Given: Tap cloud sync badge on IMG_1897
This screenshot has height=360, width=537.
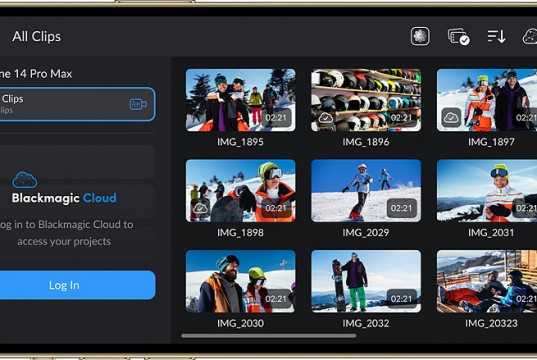Looking at the screenshot, I should [451, 118].
